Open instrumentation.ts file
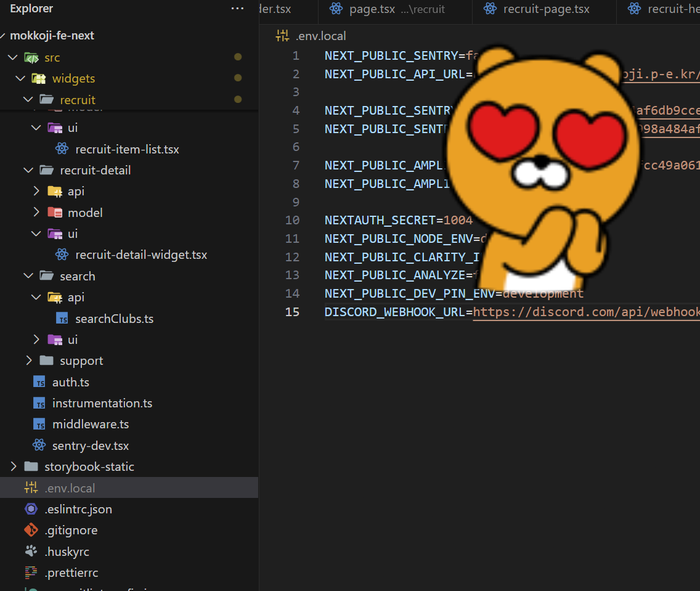 click(102, 403)
